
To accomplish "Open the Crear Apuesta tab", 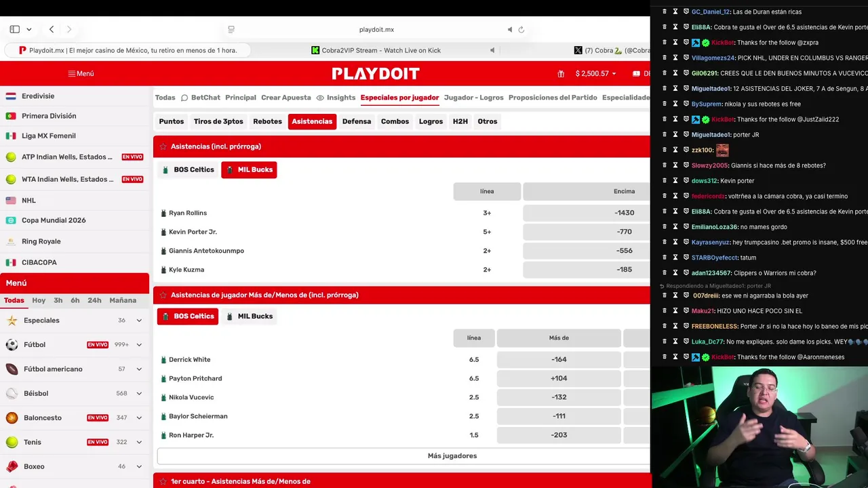I will pyautogui.click(x=286, y=98).
